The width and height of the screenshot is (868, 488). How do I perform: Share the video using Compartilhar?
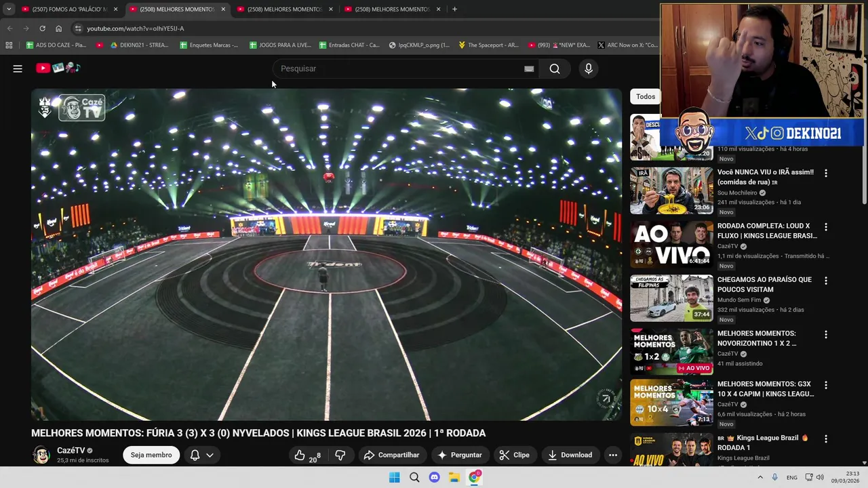coord(391,455)
